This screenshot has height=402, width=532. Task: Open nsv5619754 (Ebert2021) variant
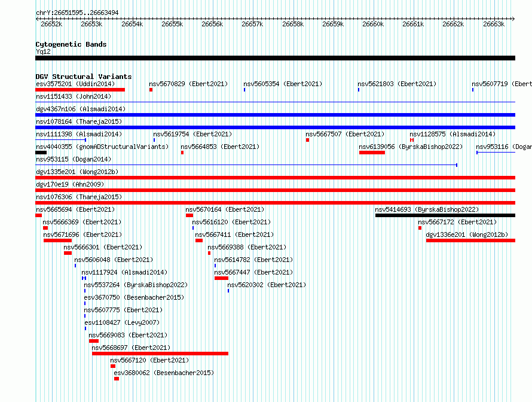[192, 134]
